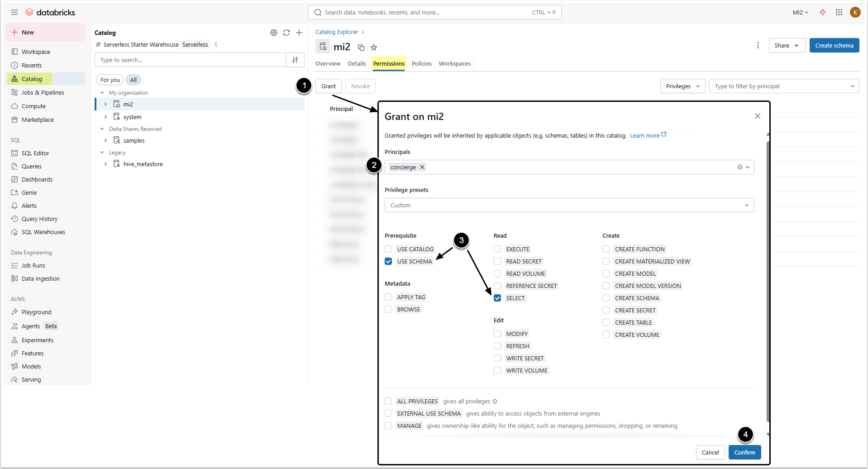The width and height of the screenshot is (868, 469).
Task: Open the kebab menu beside Share
Action: 758,45
